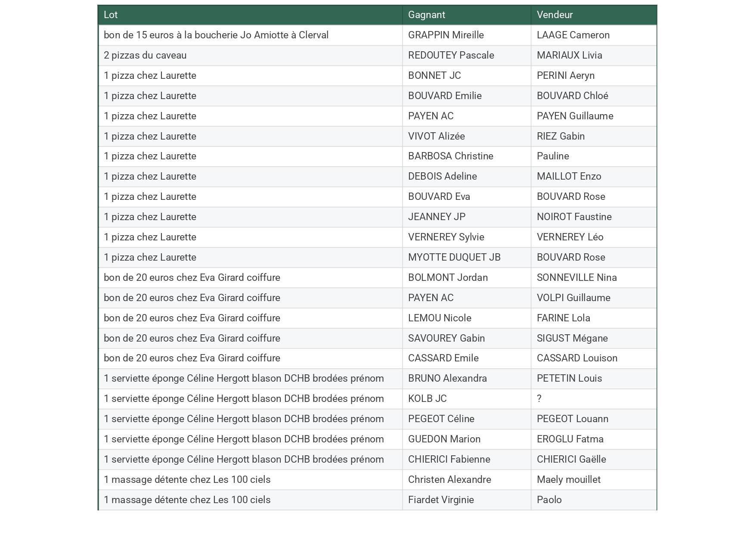This screenshot has width=756, height=535.
Task: Select the CASSARD Louison seller cell
Action: click(576, 358)
